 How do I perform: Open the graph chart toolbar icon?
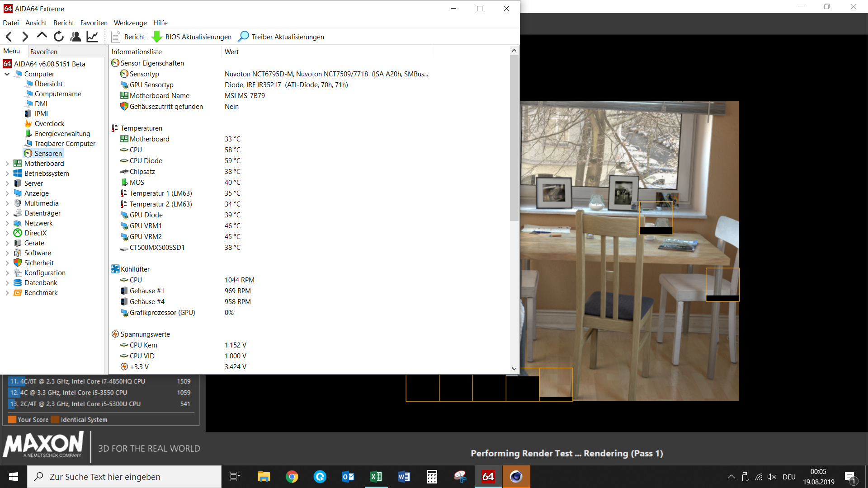(x=92, y=37)
